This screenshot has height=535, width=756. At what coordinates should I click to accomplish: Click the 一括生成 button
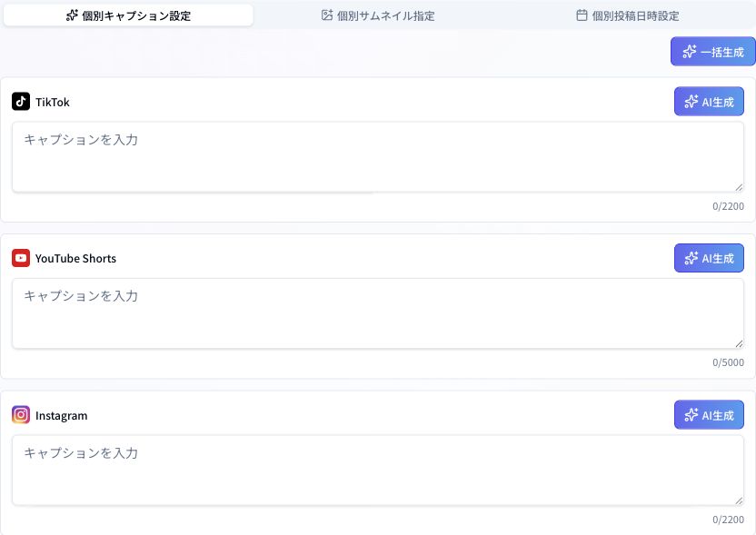pyautogui.click(x=713, y=51)
